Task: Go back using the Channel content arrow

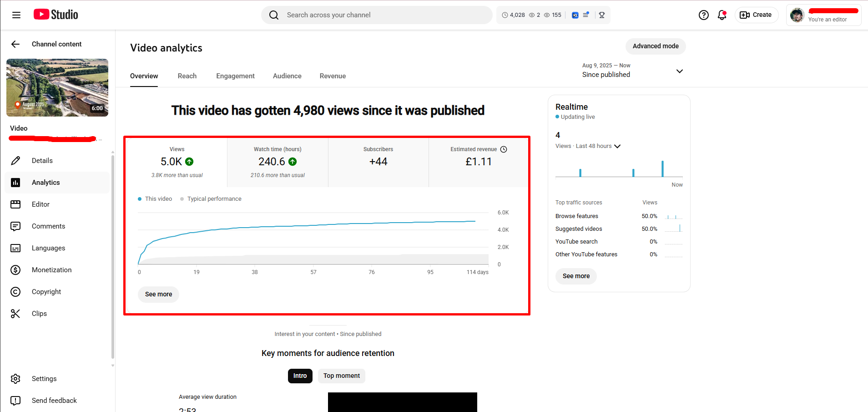Action: [15, 44]
